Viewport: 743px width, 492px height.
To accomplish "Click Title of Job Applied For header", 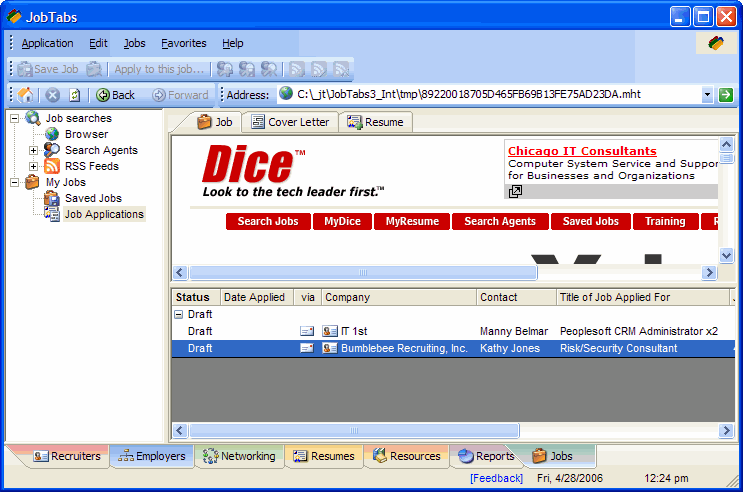I will click(x=643, y=297).
